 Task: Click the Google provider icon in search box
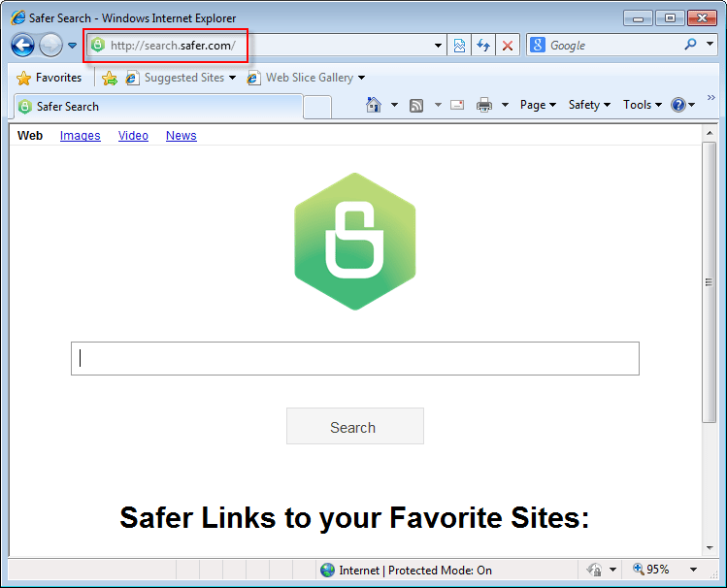538,45
